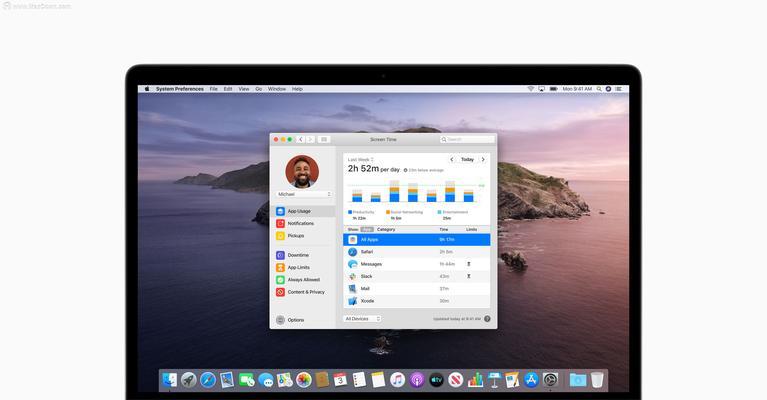Viewport: 767px width, 400px height.
Task: Open App Usage in the sidebar
Action: coord(303,211)
